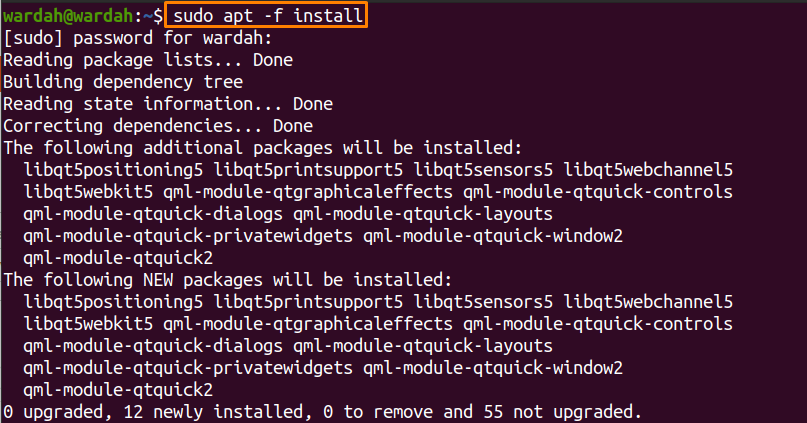807x423 pixels.
Task: Click the Correcting dependencies Done line
Action: 158,126
